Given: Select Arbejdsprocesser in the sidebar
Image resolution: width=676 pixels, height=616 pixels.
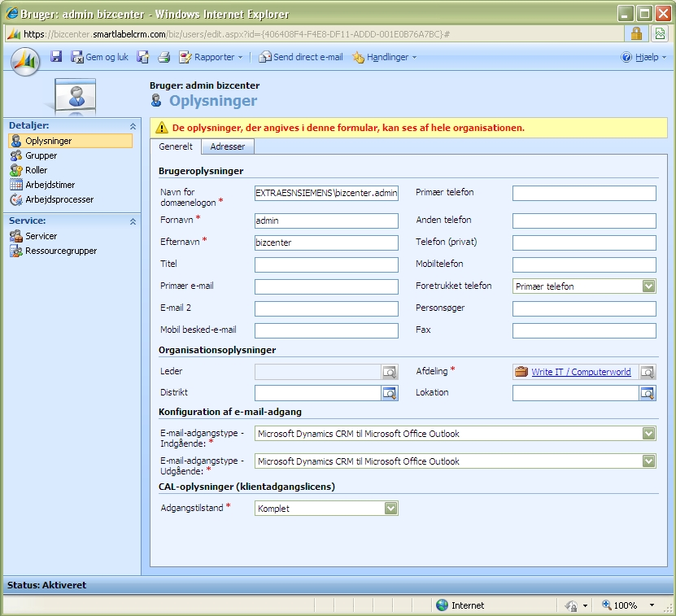Looking at the screenshot, I should (59, 199).
